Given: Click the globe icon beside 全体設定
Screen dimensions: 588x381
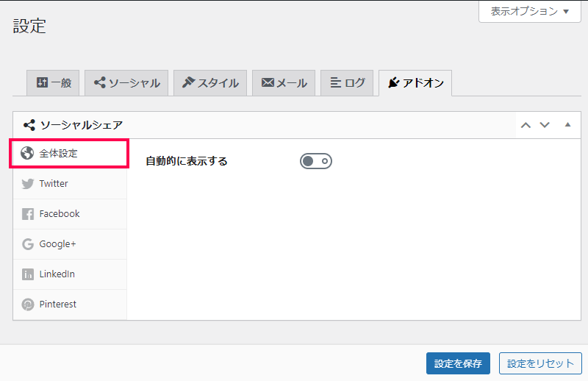Looking at the screenshot, I should 27,153.
